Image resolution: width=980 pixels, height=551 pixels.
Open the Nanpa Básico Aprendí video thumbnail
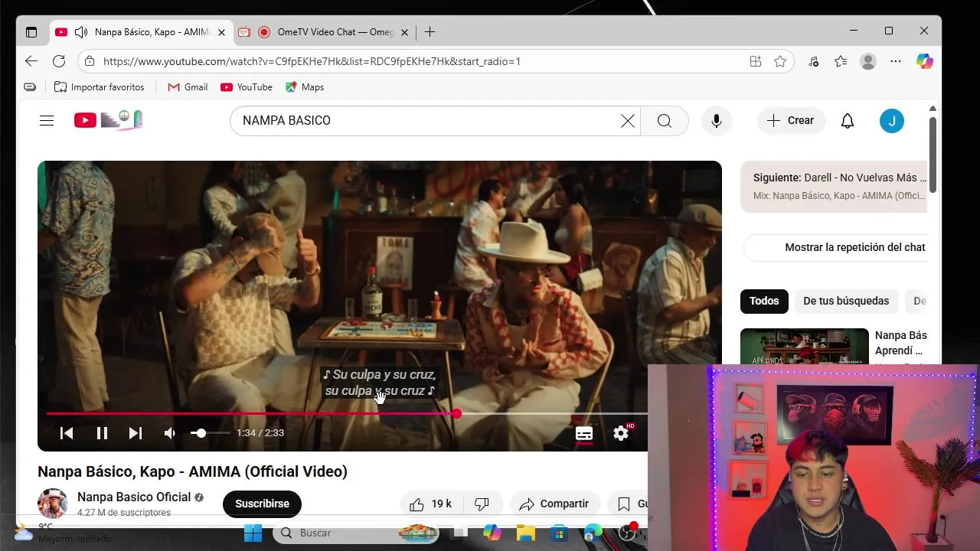805,347
